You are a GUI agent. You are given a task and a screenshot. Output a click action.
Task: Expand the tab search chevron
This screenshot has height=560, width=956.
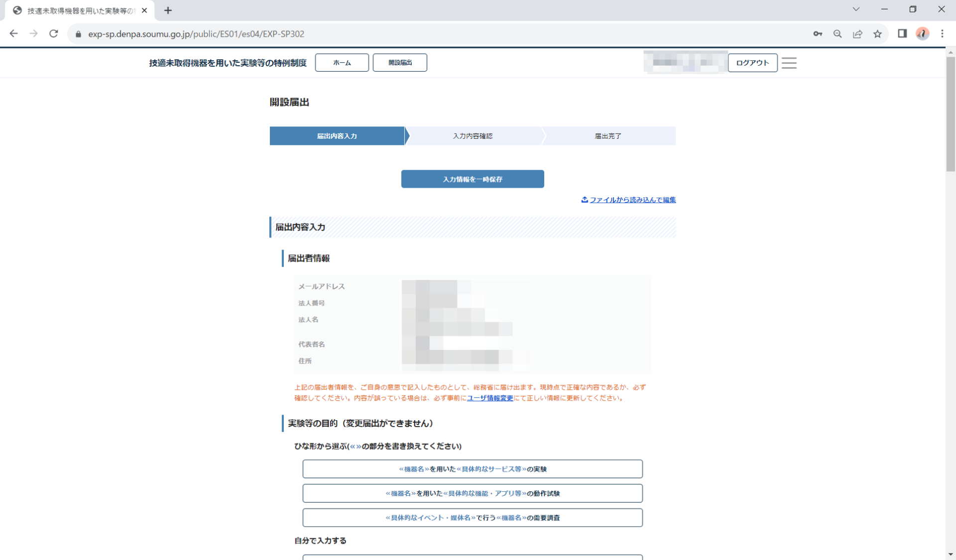click(x=856, y=9)
